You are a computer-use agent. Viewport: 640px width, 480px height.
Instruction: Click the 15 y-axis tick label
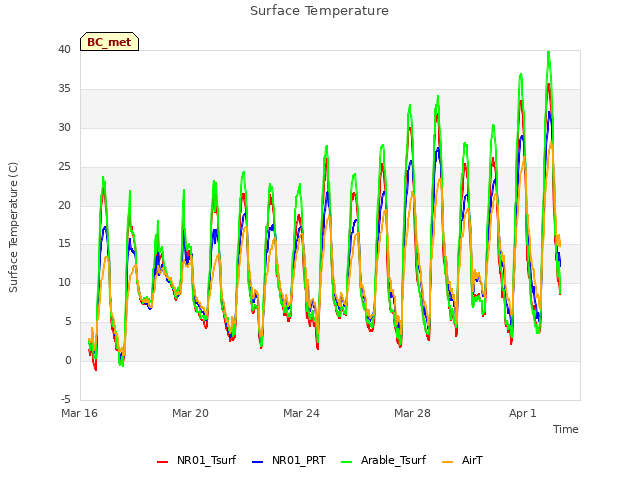tap(64, 244)
